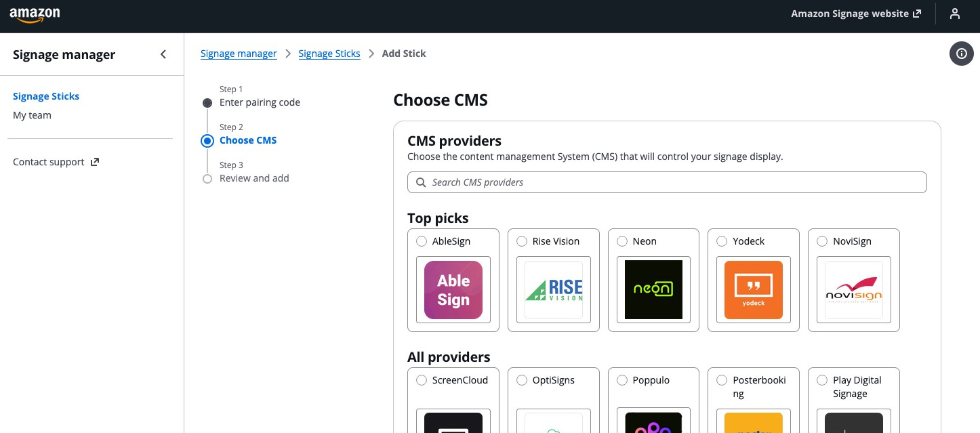Open Signage Sticks in sidebar
The image size is (980, 433).
[x=46, y=96]
